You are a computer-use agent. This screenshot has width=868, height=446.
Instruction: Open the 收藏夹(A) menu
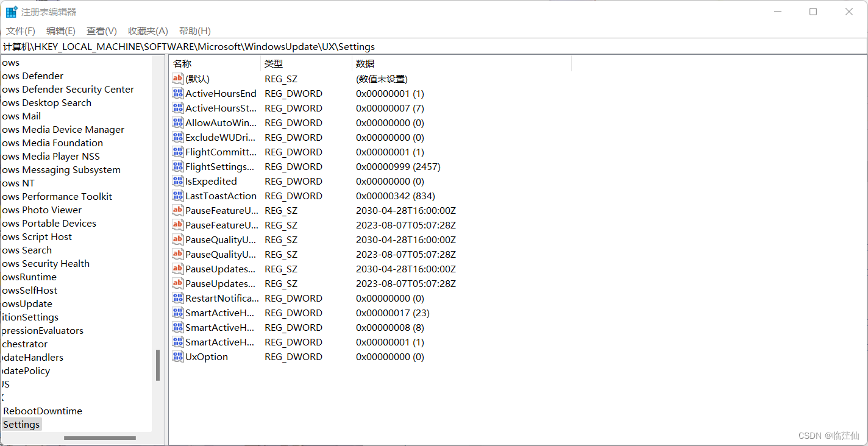(x=148, y=30)
